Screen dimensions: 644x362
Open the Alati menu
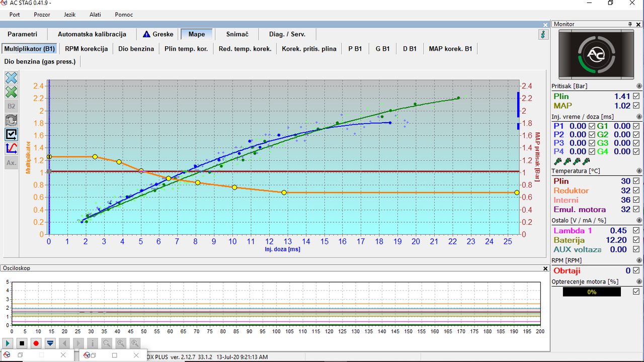[95, 15]
